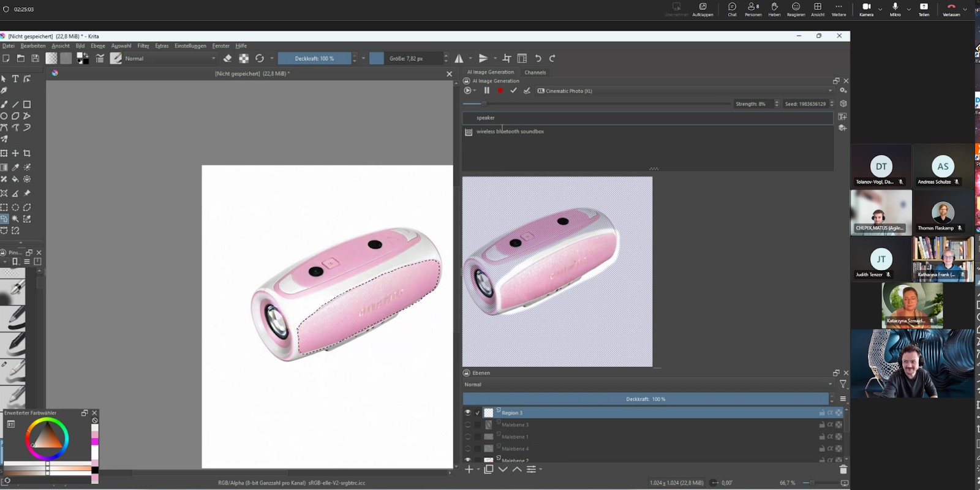Adjust the Deckkraft opacity slider in toolbar
The width and height of the screenshot is (980, 490).
point(314,58)
